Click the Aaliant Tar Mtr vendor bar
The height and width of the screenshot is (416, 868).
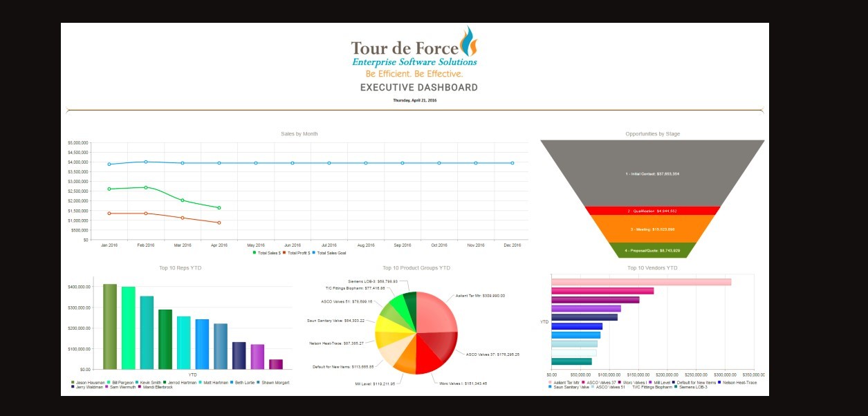pyautogui.click(x=641, y=282)
